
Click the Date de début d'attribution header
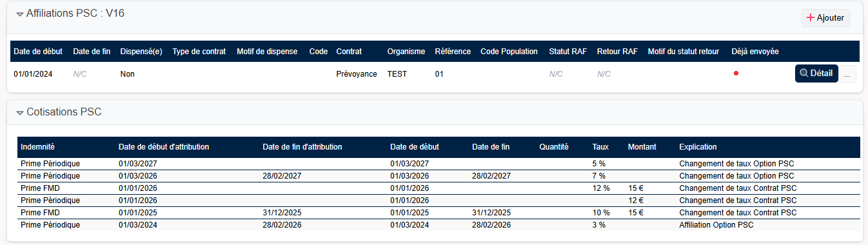tap(164, 147)
